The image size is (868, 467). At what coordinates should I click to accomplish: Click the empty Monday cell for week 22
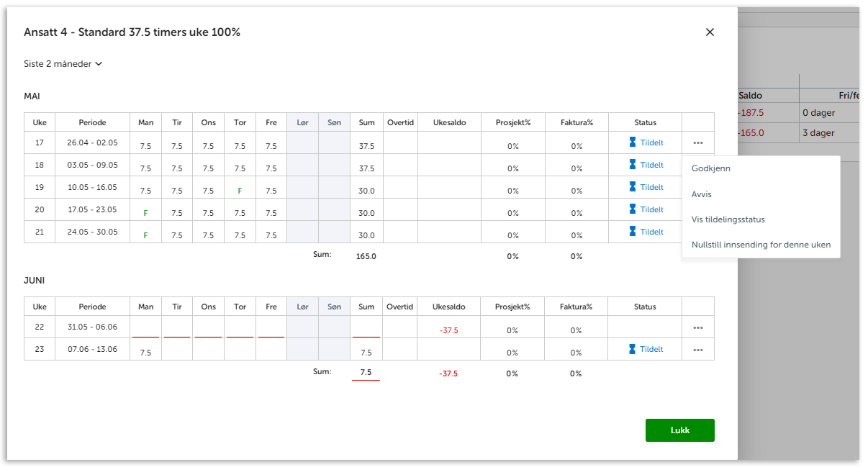click(145, 328)
